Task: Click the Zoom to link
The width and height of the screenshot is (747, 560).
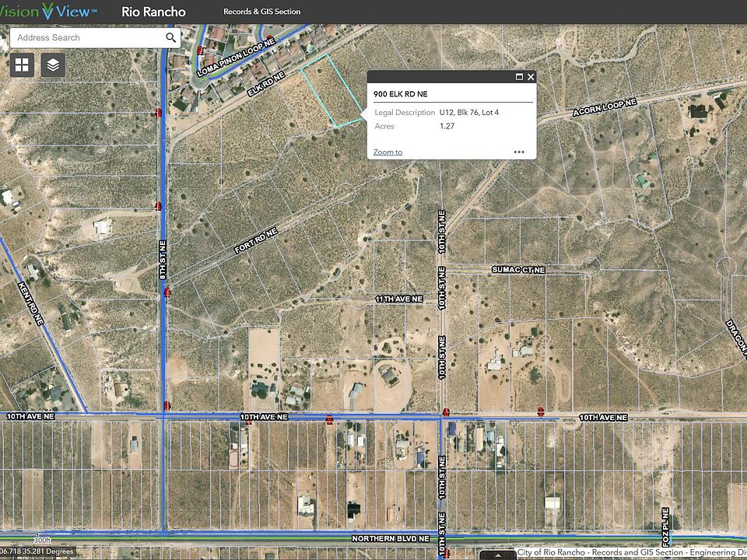Action: 388,152
